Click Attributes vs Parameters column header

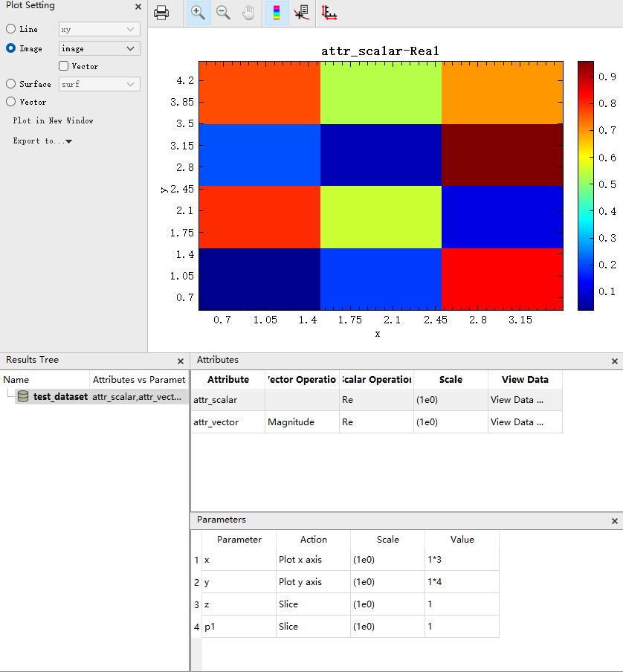(139, 380)
